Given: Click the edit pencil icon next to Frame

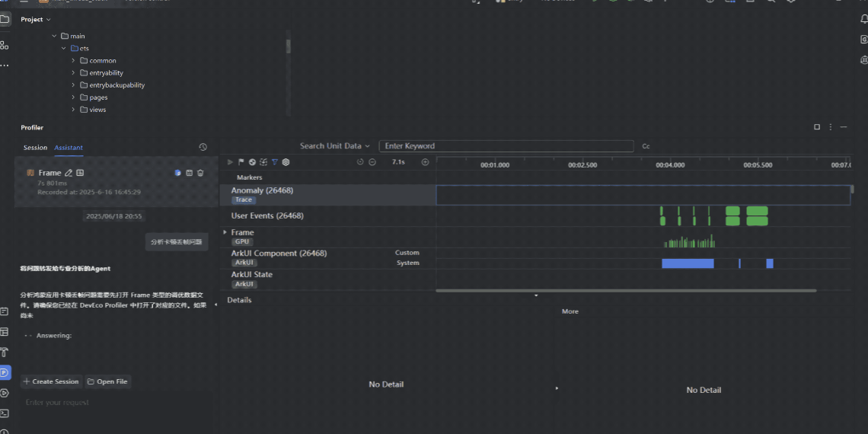Looking at the screenshot, I should [69, 174].
